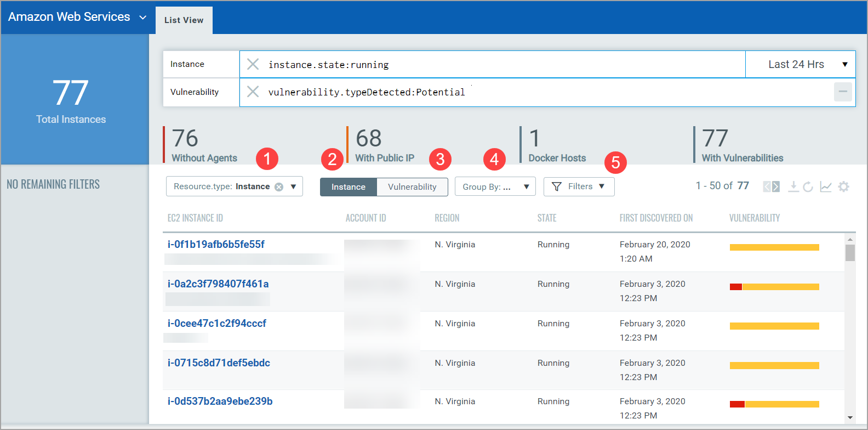Viewport: 868px width, 430px height.
Task: Switch to Vulnerability view toggle
Action: coord(412,186)
